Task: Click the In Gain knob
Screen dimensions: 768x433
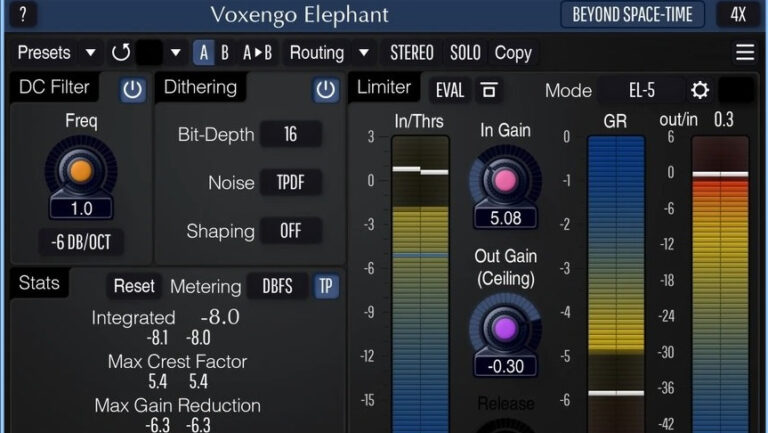Action: 505,180
